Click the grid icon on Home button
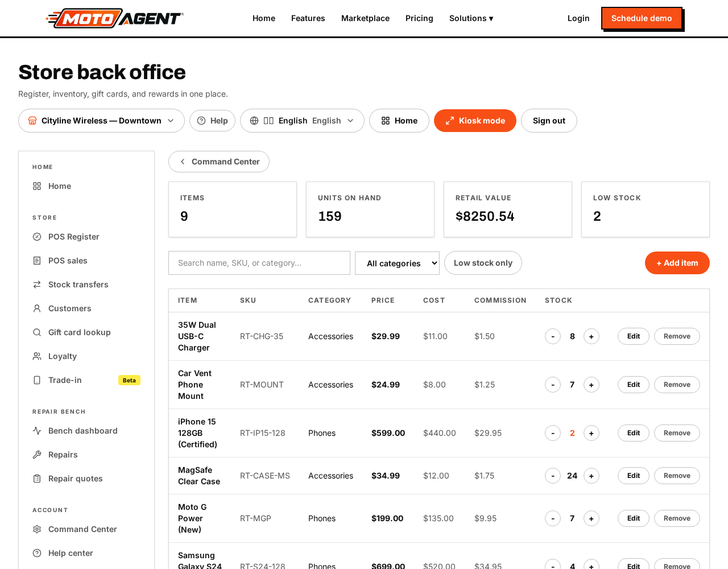 pos(386,121)
